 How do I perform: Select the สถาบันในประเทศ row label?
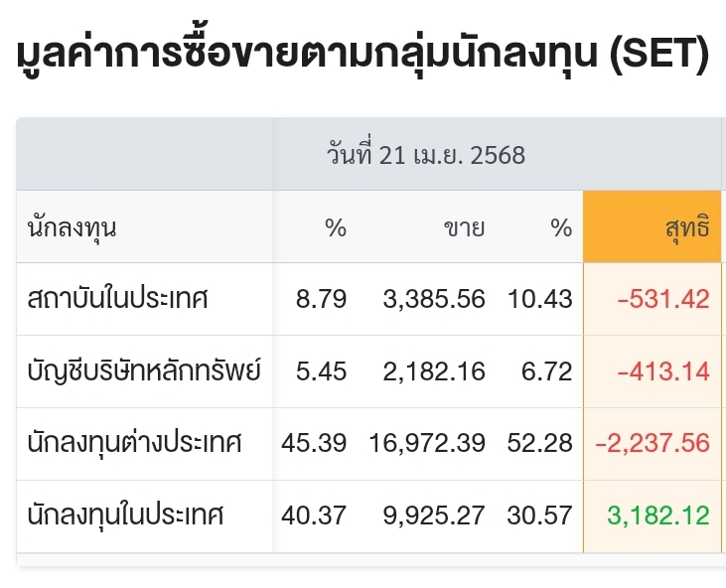(x=117, y=298)
